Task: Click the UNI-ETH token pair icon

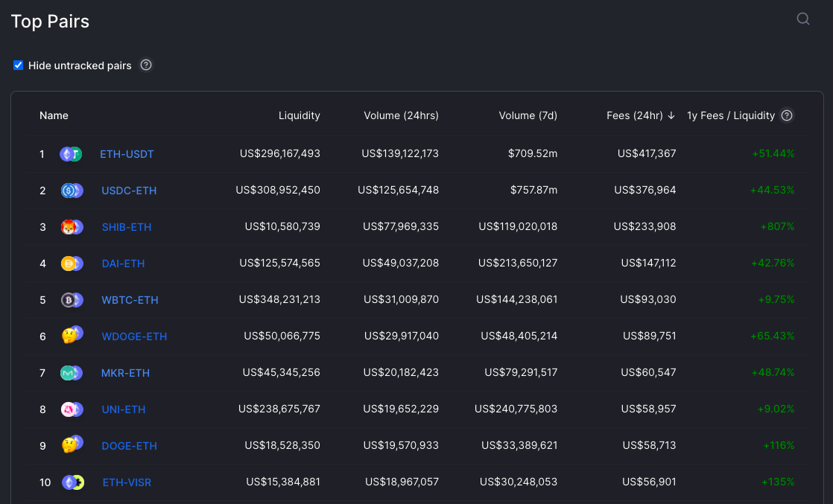Action: pos(72,409)
